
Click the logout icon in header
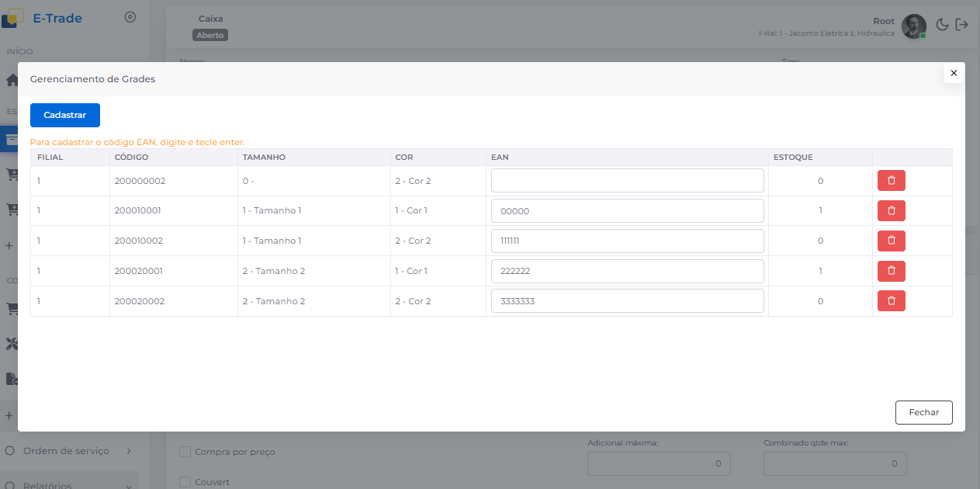pos(962,25)
